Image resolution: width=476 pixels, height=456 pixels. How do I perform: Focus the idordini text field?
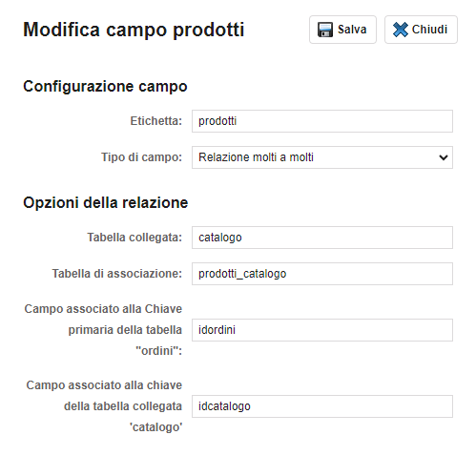click(x=322, y=330)
